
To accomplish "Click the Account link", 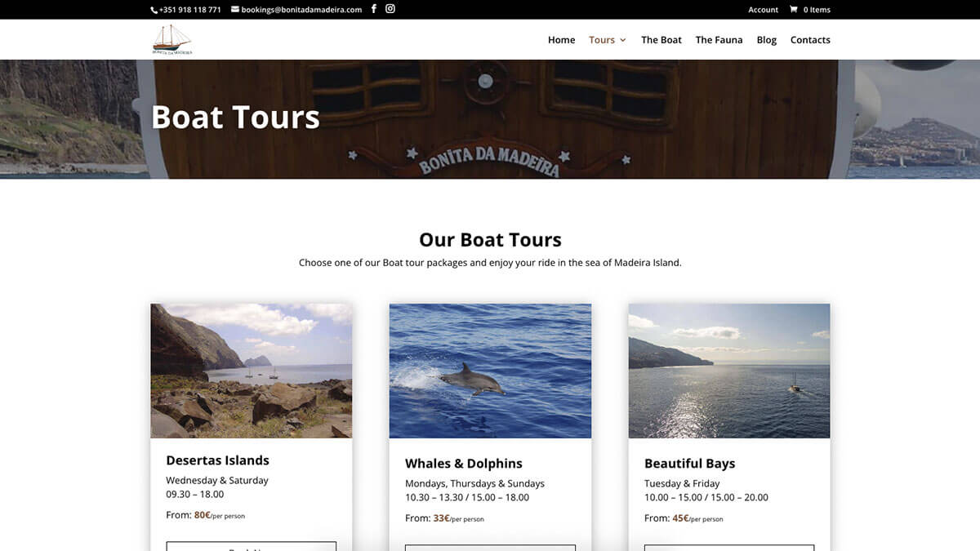I will pyautogui.click(x=764, y=10).
